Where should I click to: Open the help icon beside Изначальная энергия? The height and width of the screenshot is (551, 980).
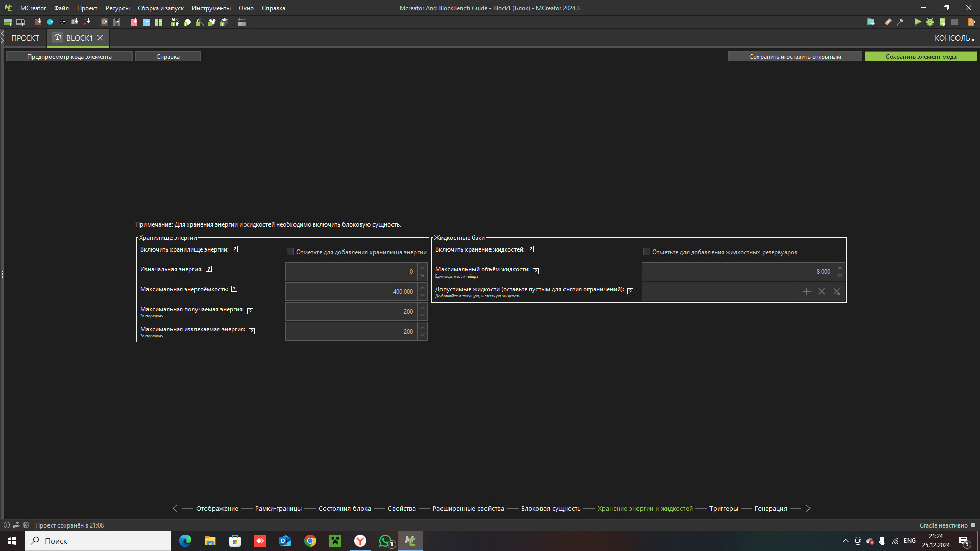click(209, 269)
